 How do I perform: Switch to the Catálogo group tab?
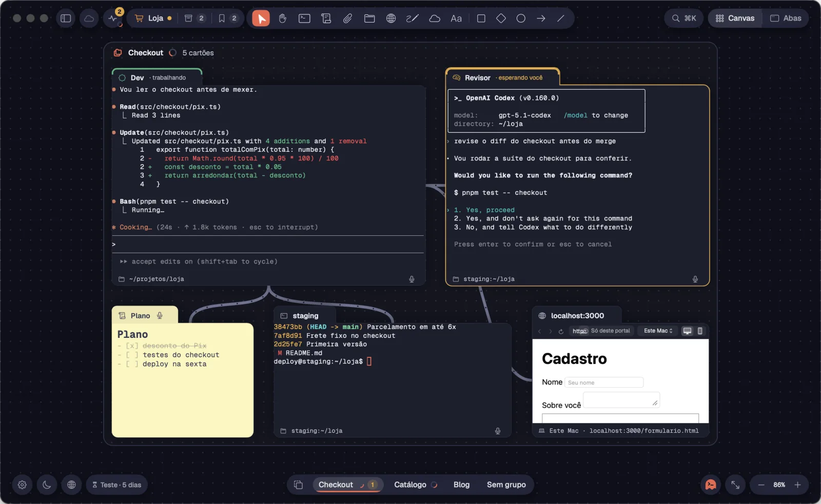415,485
